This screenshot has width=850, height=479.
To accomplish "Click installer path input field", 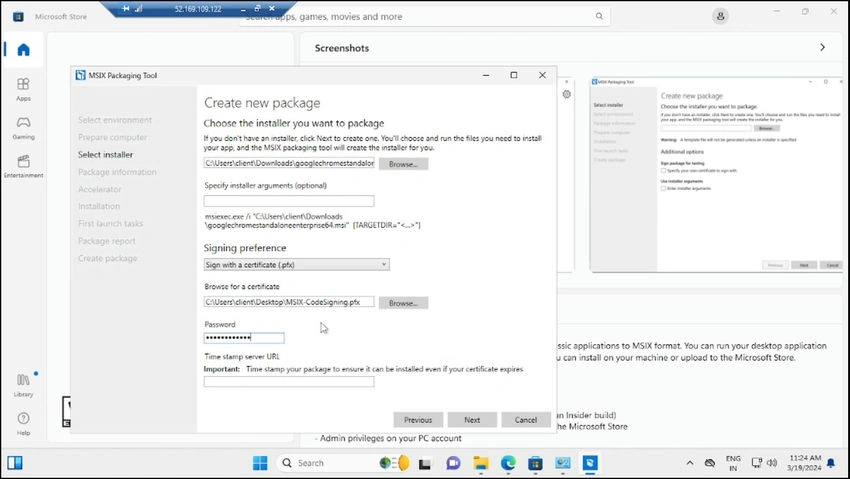I will tap(289, 163).
